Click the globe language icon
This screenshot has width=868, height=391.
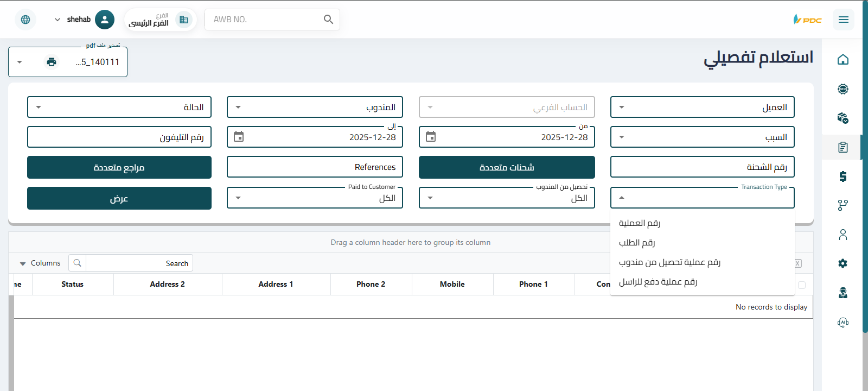pos(25,20)
